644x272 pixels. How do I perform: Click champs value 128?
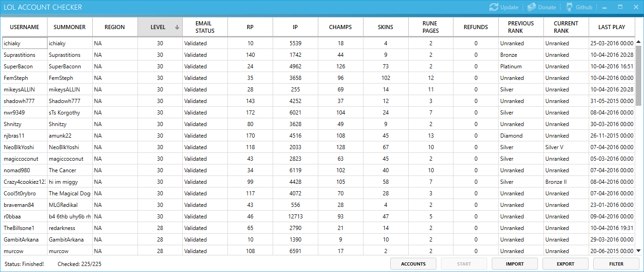pos(340,147)
